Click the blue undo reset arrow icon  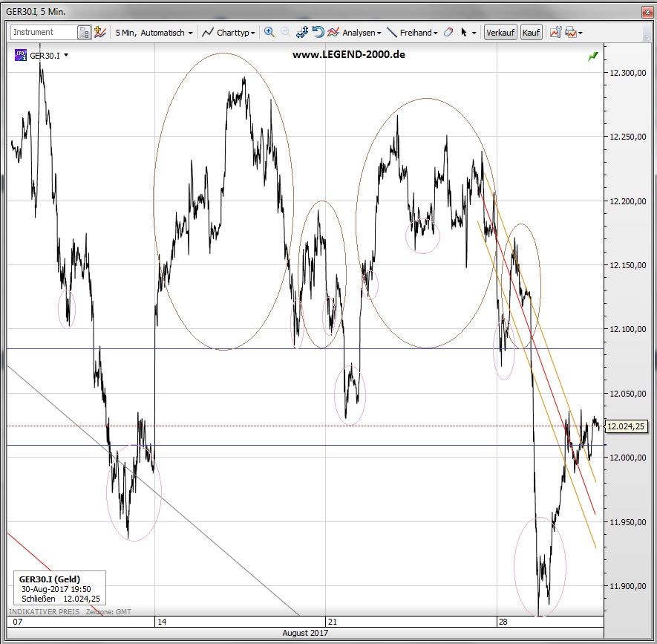coord(318,32)
